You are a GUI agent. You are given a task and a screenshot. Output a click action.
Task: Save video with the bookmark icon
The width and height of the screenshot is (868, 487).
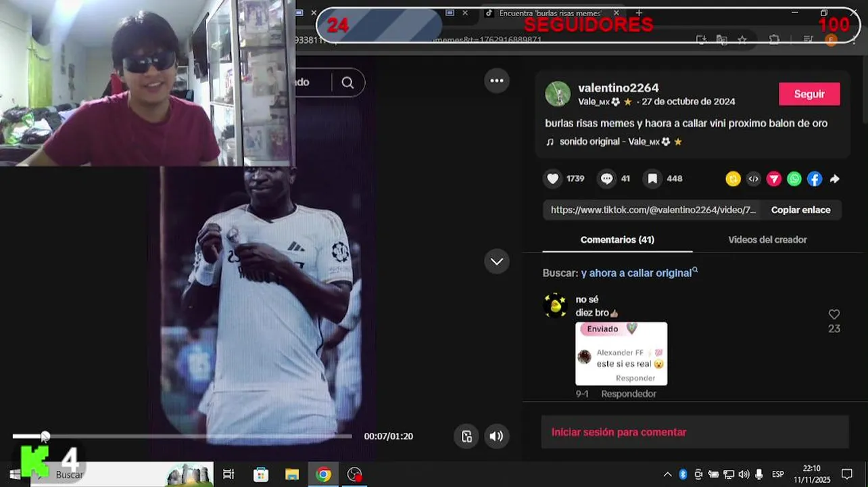point(652,179)
